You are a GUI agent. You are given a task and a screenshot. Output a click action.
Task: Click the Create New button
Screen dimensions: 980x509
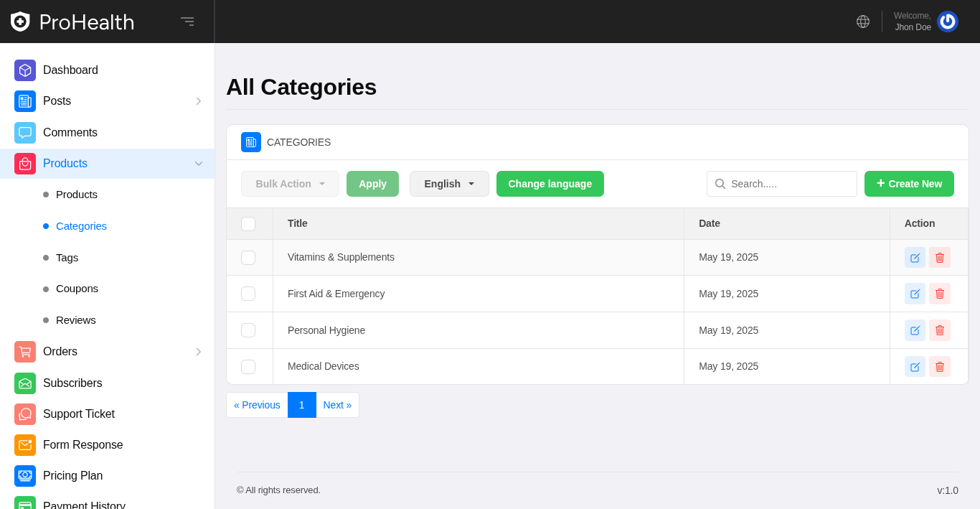tap(909, 184)
